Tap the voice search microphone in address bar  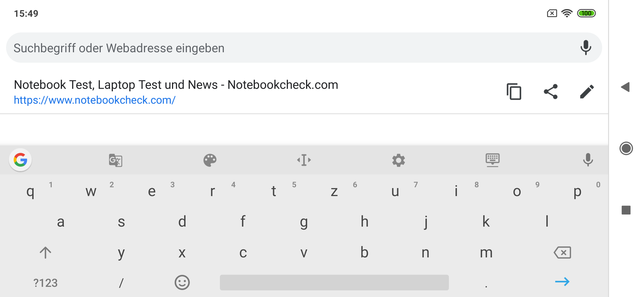click(586, 48)
